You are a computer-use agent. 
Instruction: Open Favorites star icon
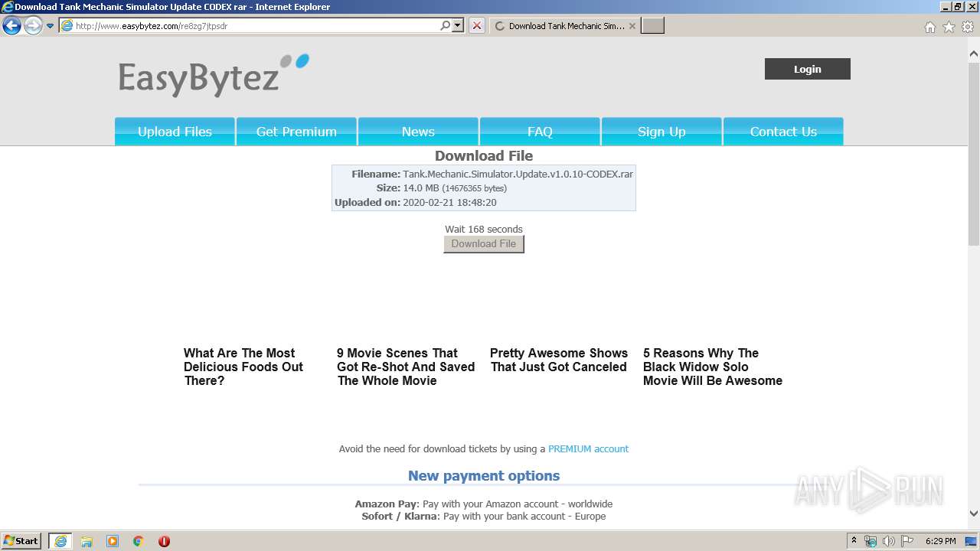coord(949,27)
